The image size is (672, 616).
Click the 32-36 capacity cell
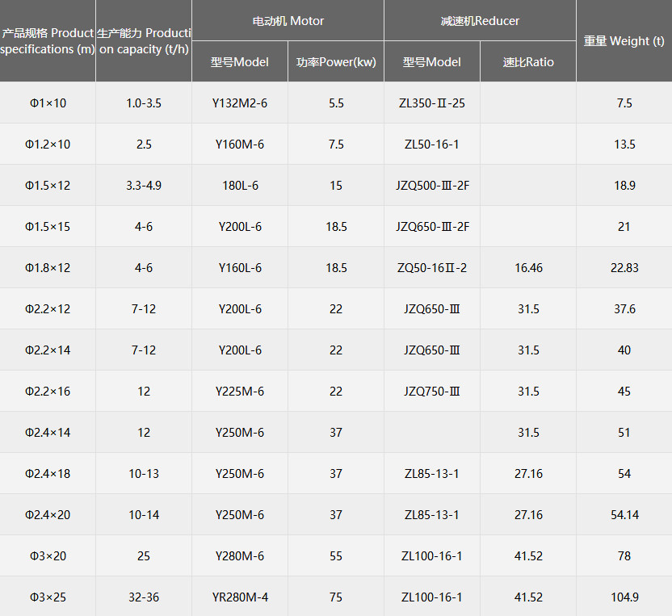point(144,597)
